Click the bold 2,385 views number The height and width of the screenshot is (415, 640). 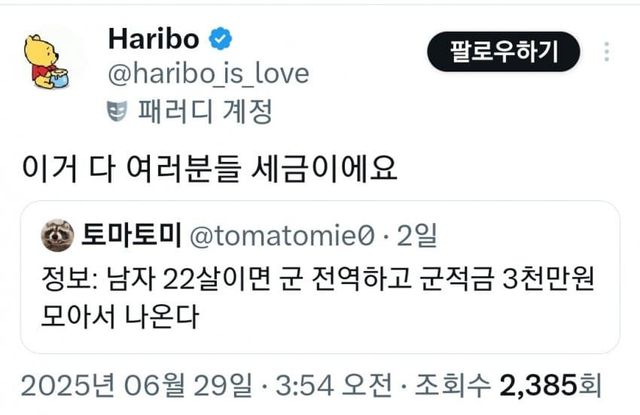click(x=538, y=385)
